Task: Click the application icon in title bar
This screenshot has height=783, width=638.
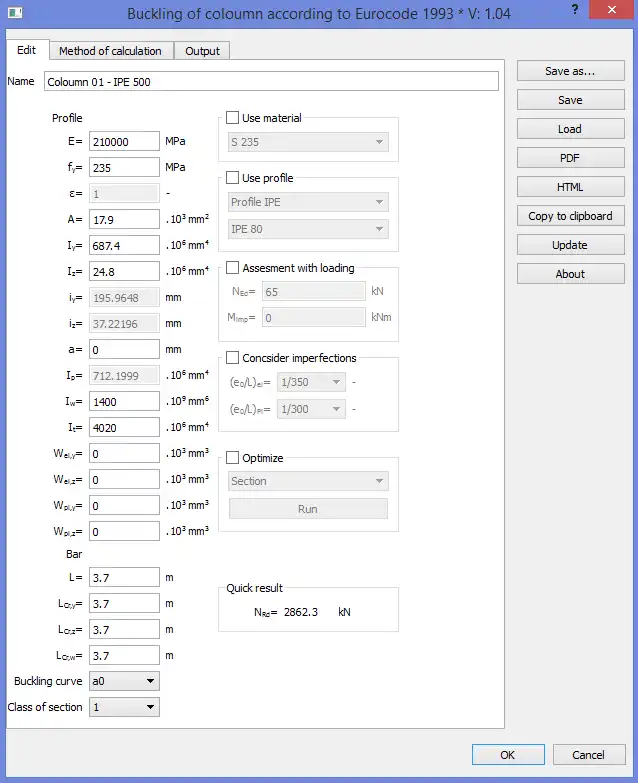Action: [15, 12]
